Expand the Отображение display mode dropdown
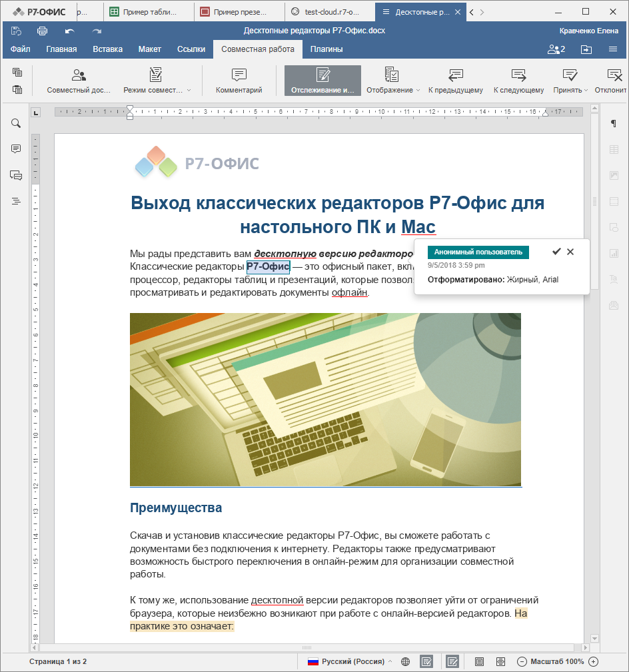Image resolution: width=629 pixels, height=672 pixels. [x=418, y=91]
